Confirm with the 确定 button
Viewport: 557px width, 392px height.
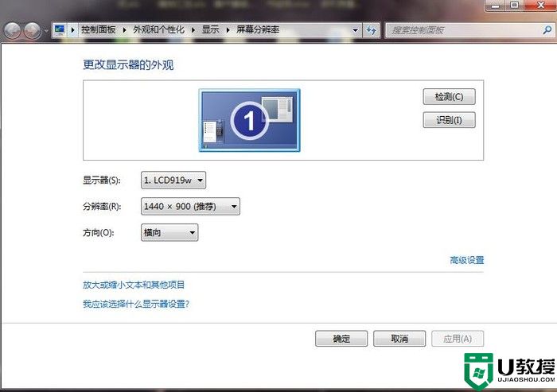[x=341, y=339]
